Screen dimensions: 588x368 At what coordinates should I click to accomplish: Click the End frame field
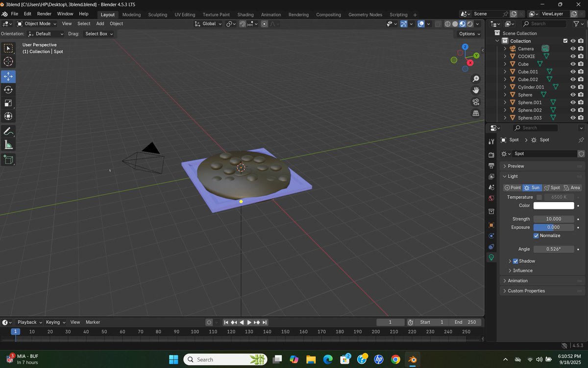[465, 322]
